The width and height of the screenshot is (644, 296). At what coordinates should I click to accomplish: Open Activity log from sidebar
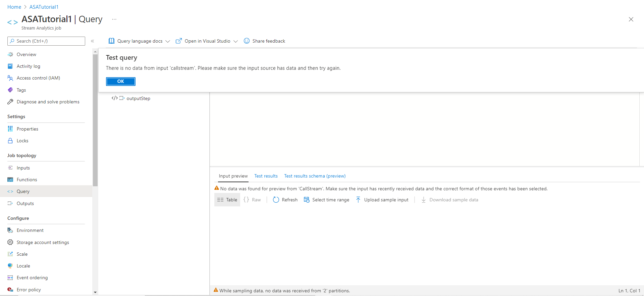29,66
